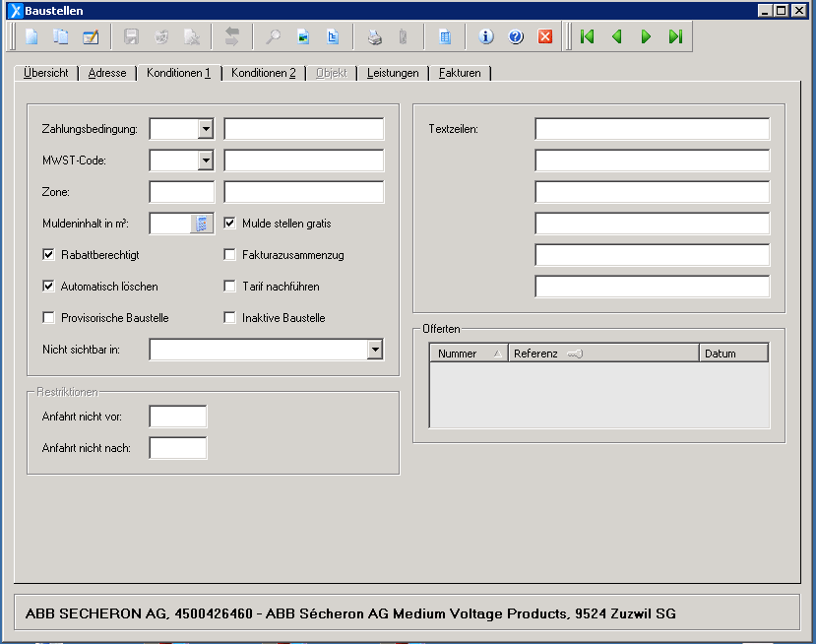
Task: Click the printer icon in toolbar
Action: pos(374,37)
